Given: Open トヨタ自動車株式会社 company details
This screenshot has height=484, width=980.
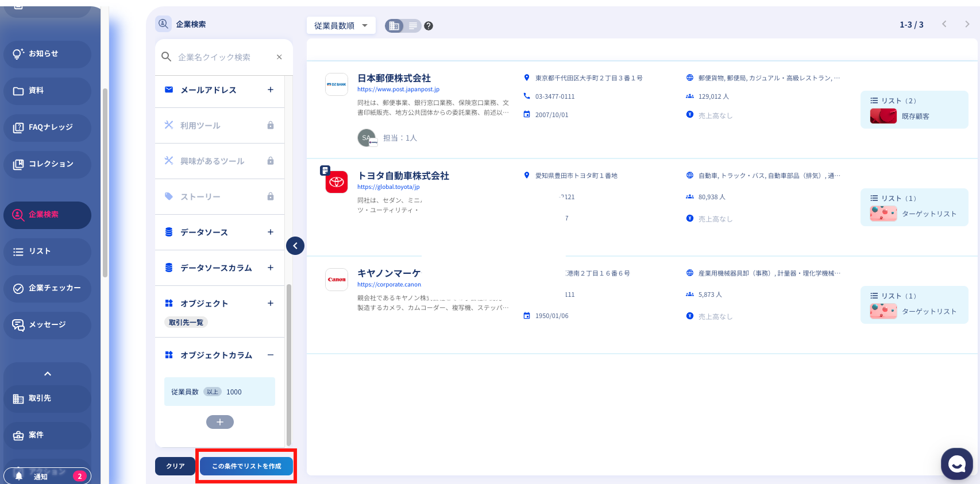Looking at the screenshot, I should (x=403, y=176).
